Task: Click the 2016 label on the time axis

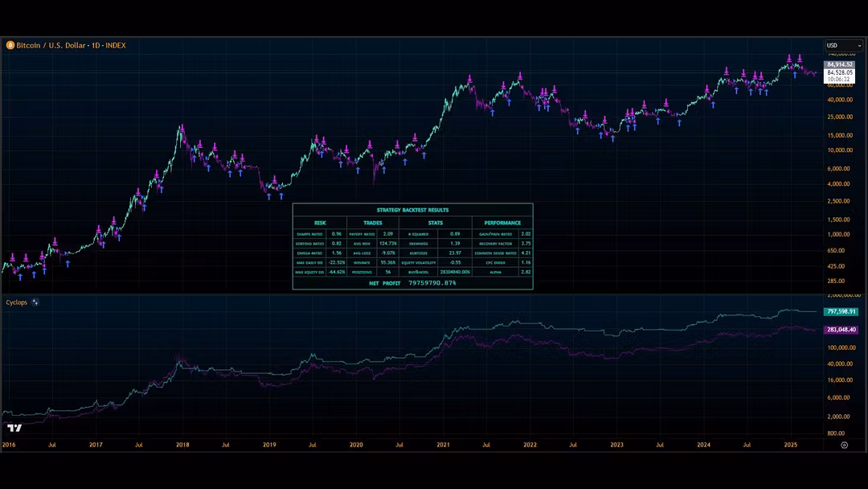Action: 9,445
